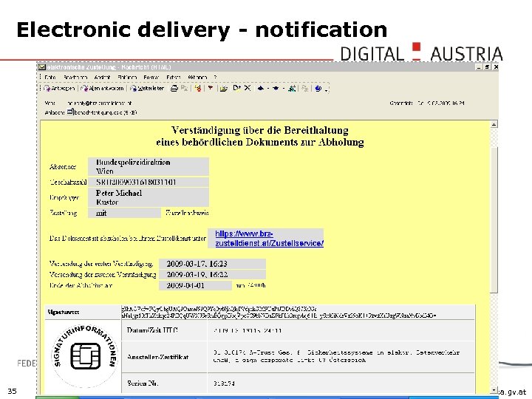Click the message vertical scrollbar thumb

[x=494, y=219]
